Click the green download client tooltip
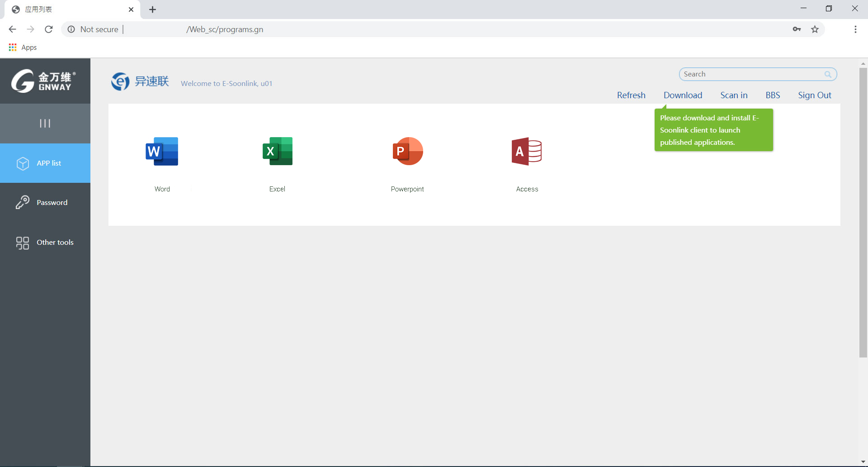Viewport: 868px width, 467px height. pos(713,130)
